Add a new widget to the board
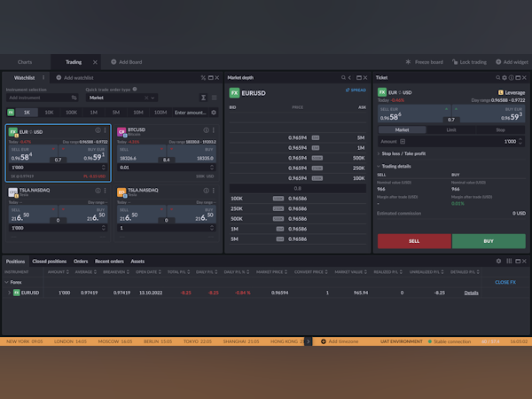Viewport: 532px width, 399px height. (512, 62)
